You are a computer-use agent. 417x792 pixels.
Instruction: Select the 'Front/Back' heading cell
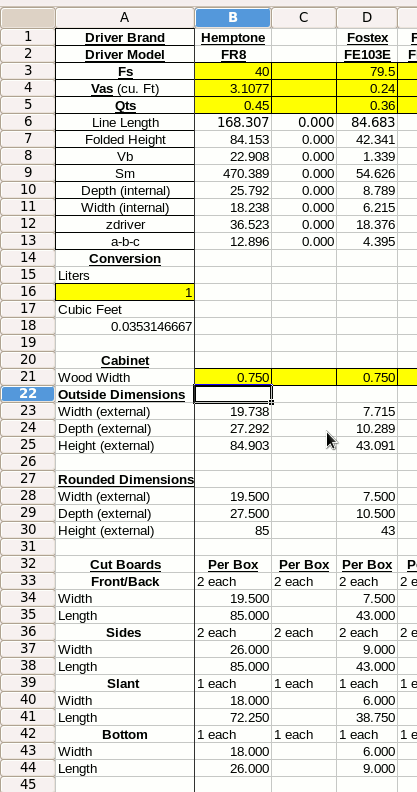click(125, 581)
